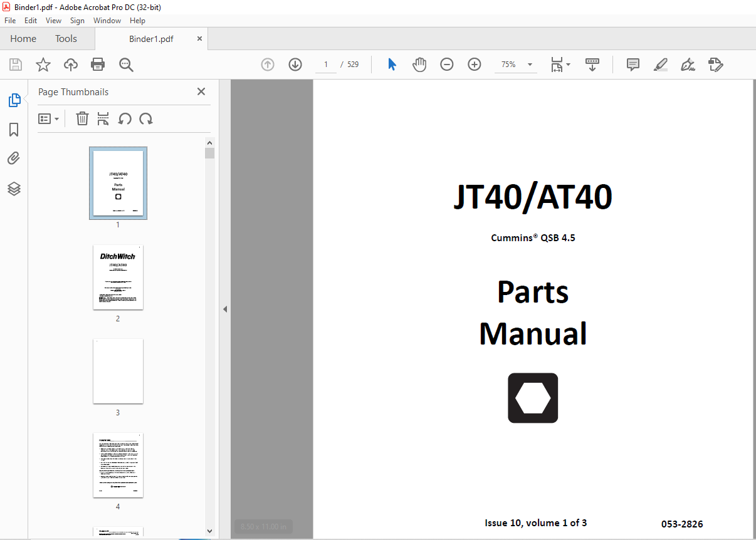756x540 pixels.
Task: Zoom out with minus button
Action: coord(446,65)
